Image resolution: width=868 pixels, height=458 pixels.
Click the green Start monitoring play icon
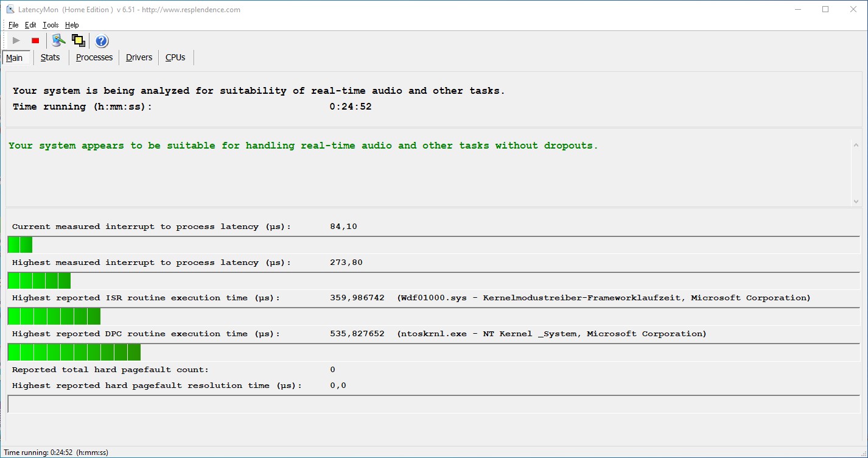pyautogui.click(x=16, y=41)
